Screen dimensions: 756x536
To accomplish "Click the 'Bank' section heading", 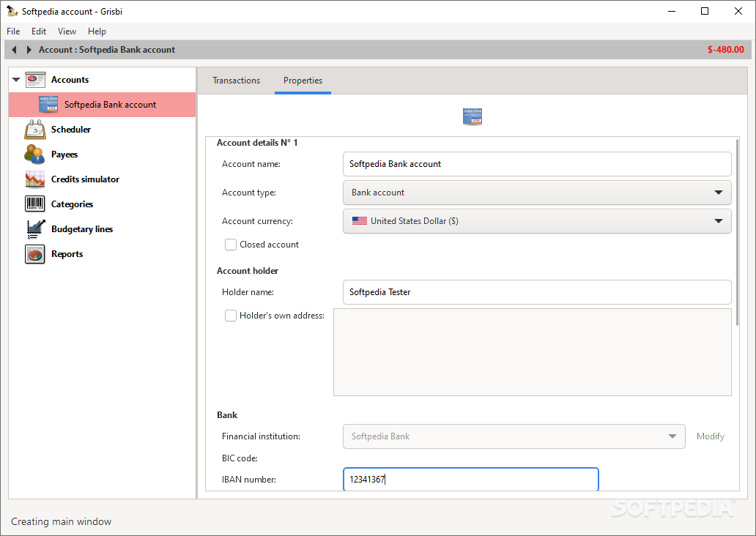I will click(x=227, y=415).
